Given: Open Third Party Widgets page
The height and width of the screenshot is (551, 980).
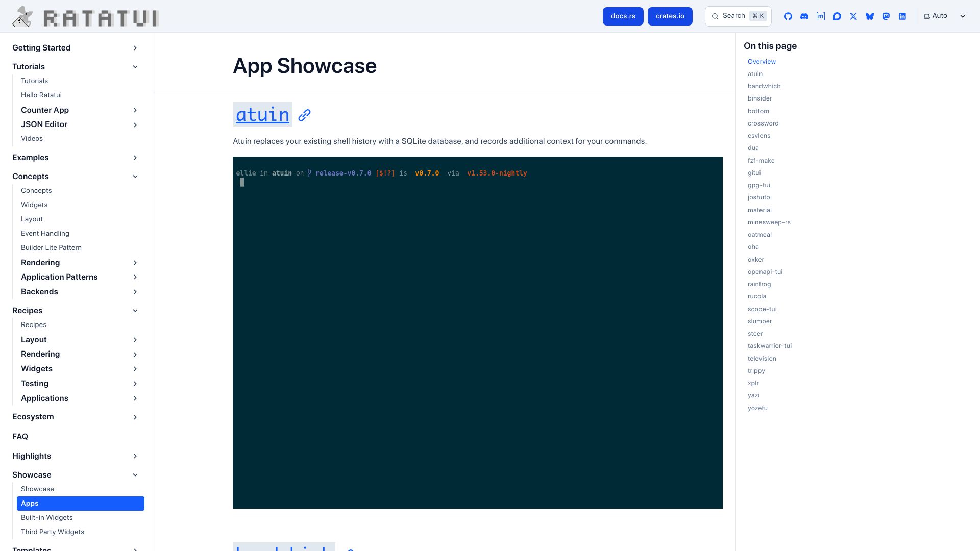Looking at the screenshot, I should coord(53,532).
